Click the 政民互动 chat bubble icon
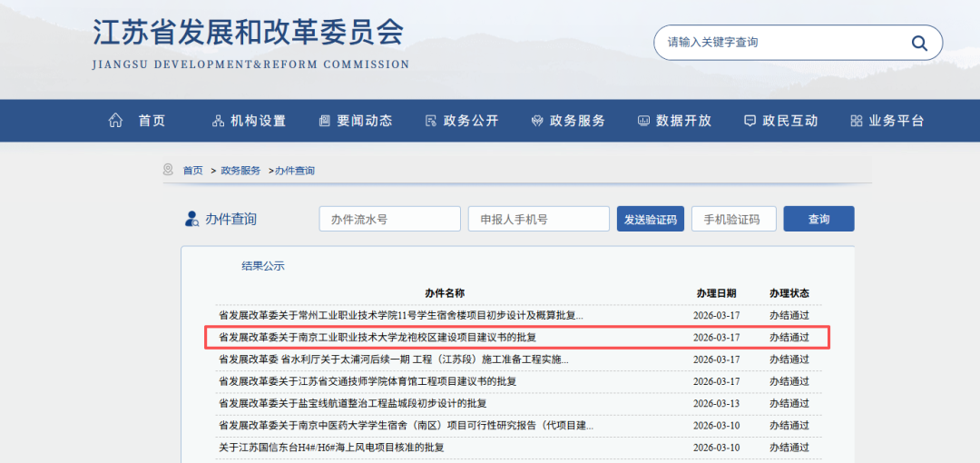 750,121
